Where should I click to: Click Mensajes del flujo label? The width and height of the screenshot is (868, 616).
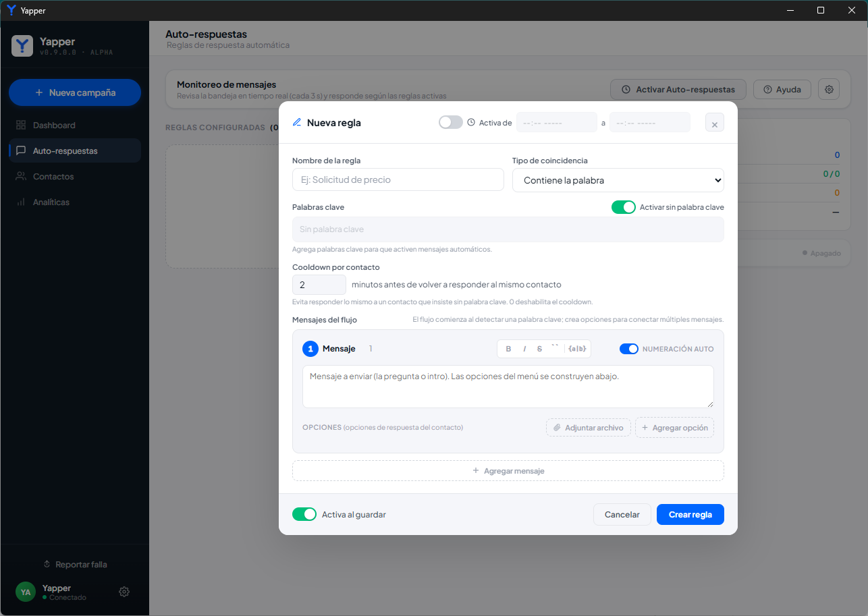click(325, 320)
